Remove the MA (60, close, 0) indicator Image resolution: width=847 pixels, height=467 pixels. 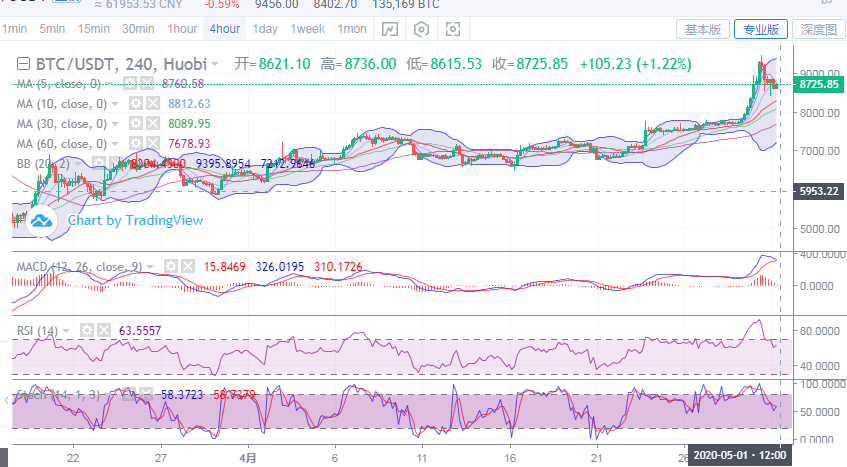[x=153, y=144]
